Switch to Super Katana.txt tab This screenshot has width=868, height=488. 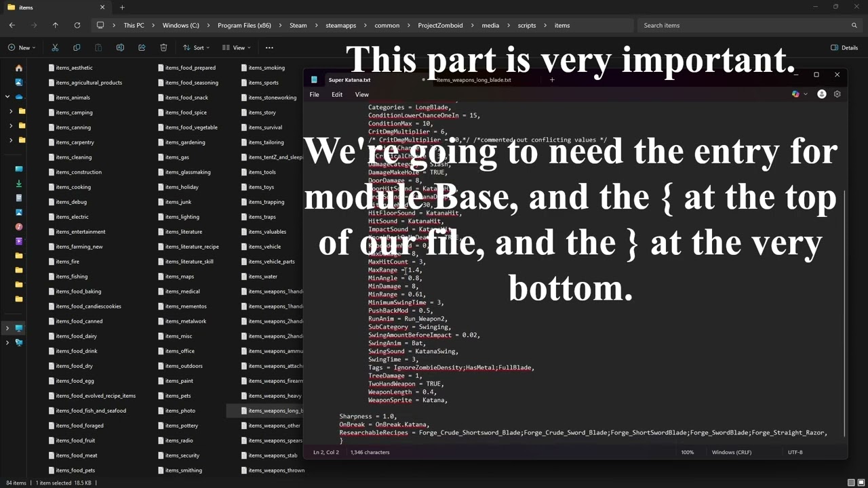(349, 80)
